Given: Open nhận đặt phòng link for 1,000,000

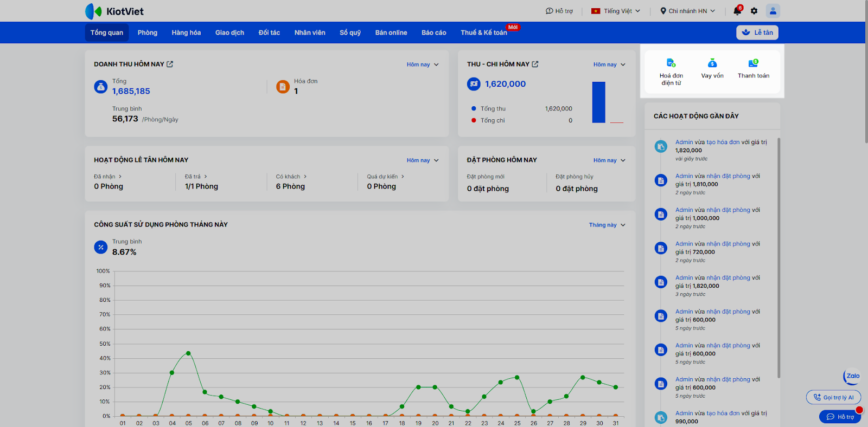Looking at the screenshot, I should tap(728, 210).
